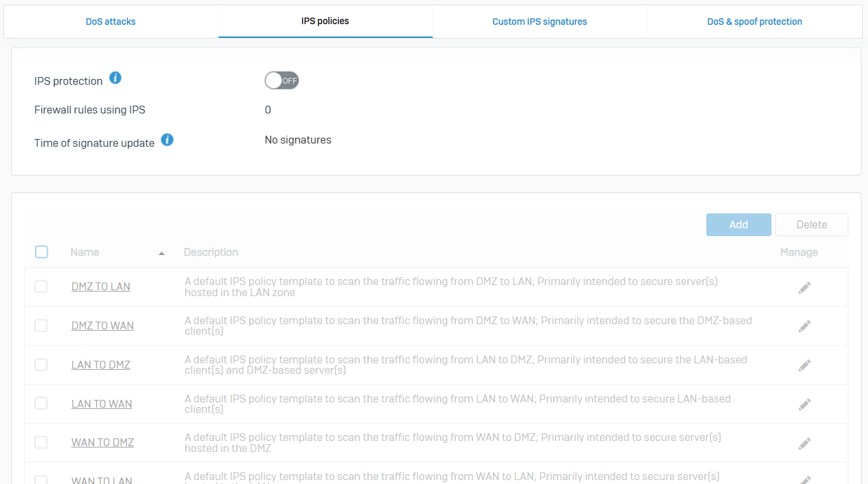Click edit pencil for DMZ TO WAN policy
Image resolution: width=868 pixels, height=484 pixels.
pos(805,326)
